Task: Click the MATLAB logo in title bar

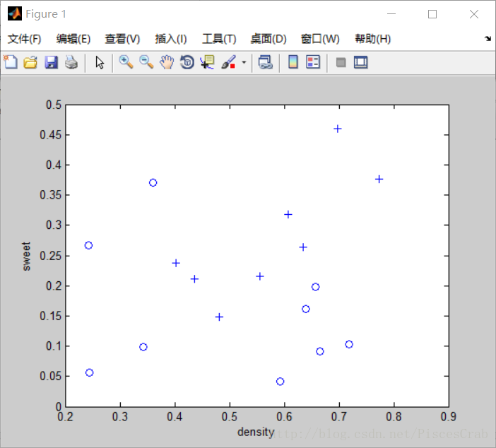Action: 15,14
